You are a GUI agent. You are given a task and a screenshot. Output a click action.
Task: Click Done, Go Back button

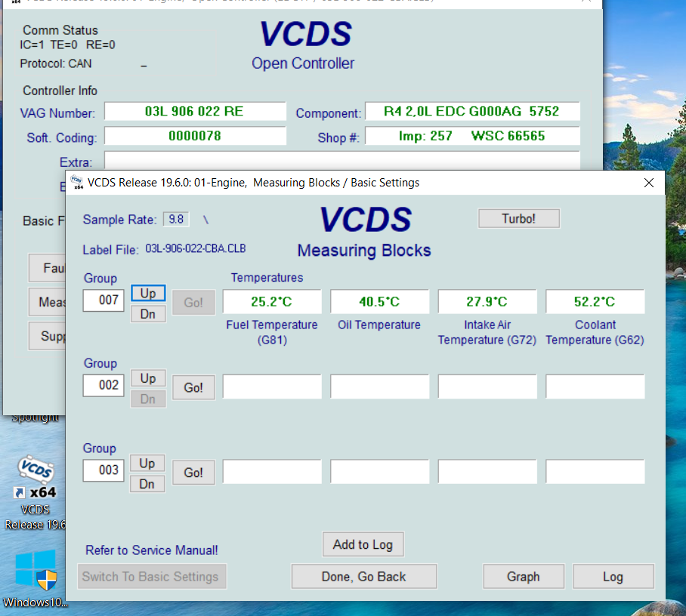(364, 577)
